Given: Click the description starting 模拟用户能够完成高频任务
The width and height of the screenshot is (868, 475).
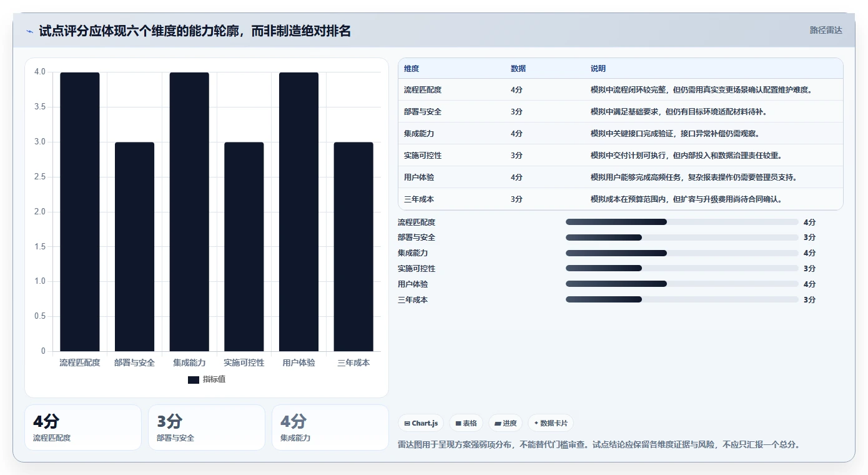Looking at the screenshot, I should [694, 177].
